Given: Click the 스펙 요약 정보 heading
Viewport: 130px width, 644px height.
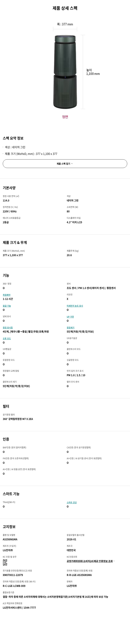Looking at the screenshot, I should tap(13, 138).
